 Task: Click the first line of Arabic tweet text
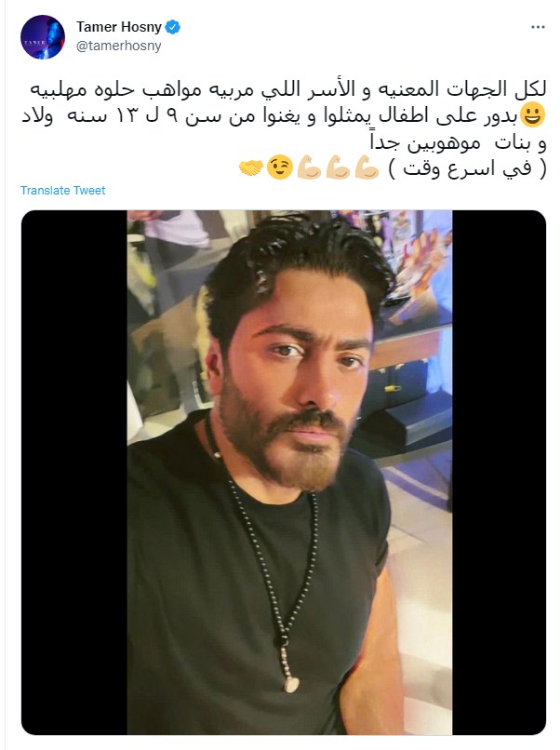click(x=288, y=90)
